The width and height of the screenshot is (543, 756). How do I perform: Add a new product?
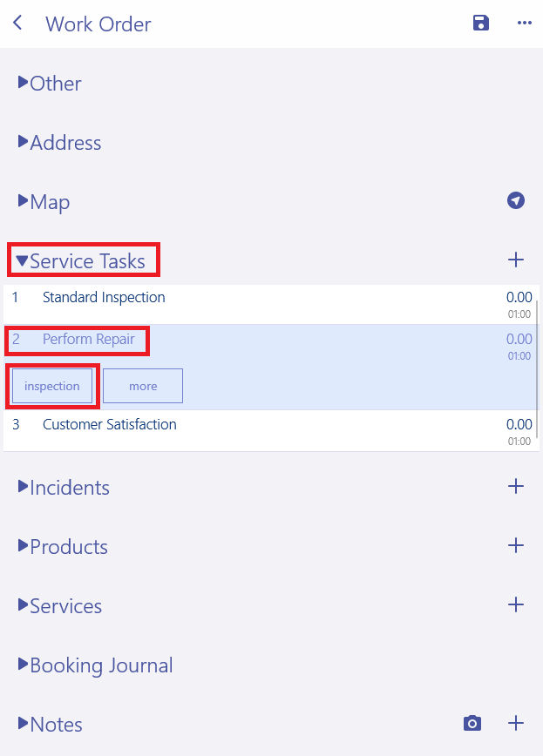pyautogui.click(x=516, y=545)
